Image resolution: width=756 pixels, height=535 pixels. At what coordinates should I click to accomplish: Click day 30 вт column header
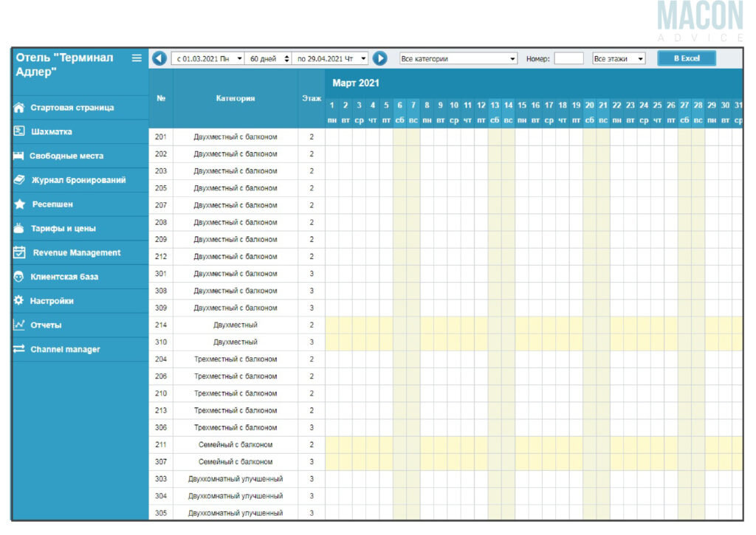click(x=725, y=112)
